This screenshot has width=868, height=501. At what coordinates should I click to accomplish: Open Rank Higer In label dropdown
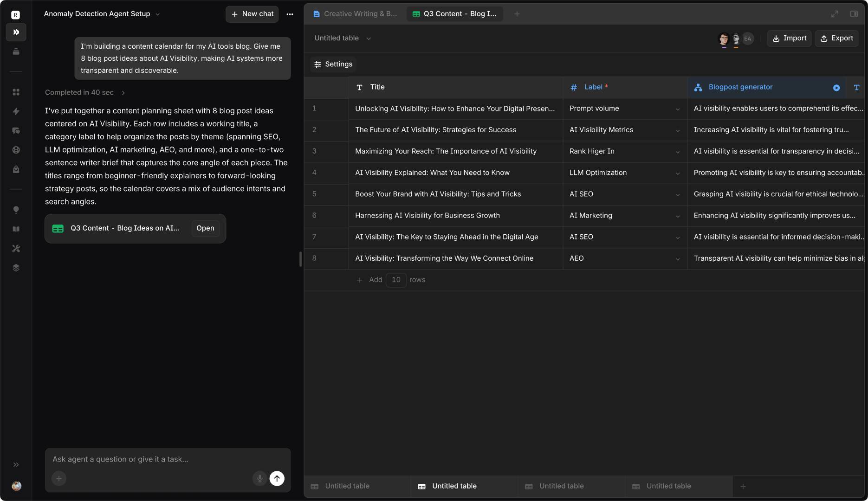click(678, 152)
